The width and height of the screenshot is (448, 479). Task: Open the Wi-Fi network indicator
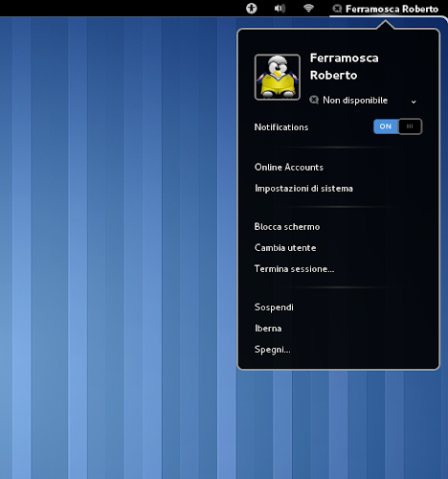308,9
